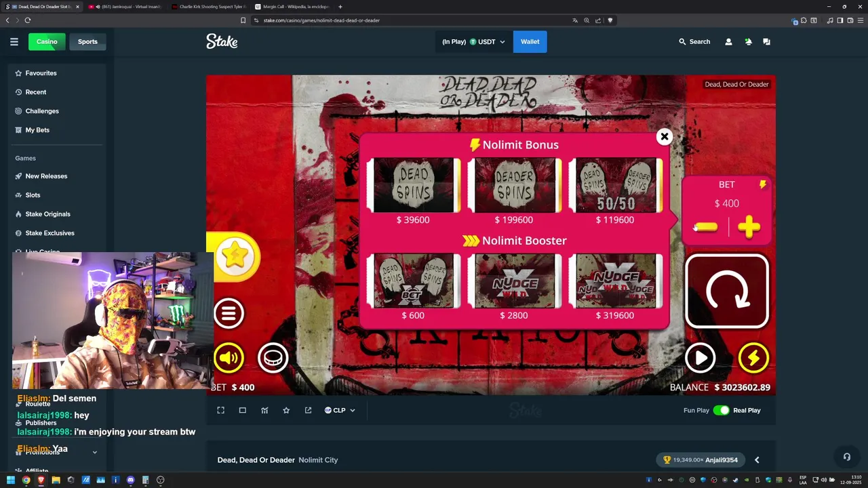Open the Search field
Viewport: 868px width, 488px height.
(x=694, y=42)
